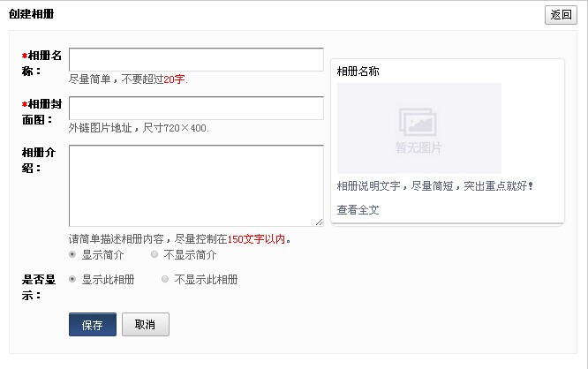Screen dimensions: 588x369
Task: Select the 不显示简介 radio button
Action: 155,254
